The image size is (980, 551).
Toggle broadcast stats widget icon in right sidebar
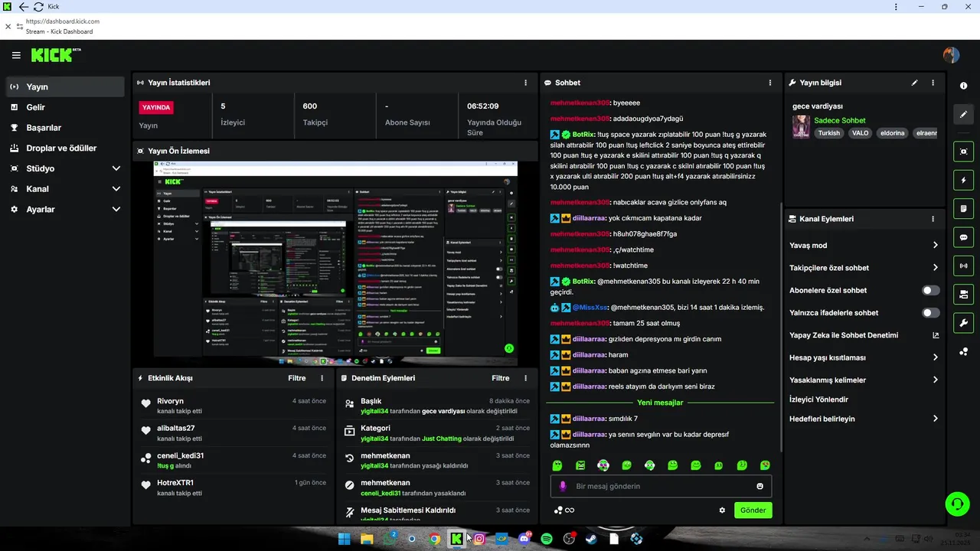[963, 266]
